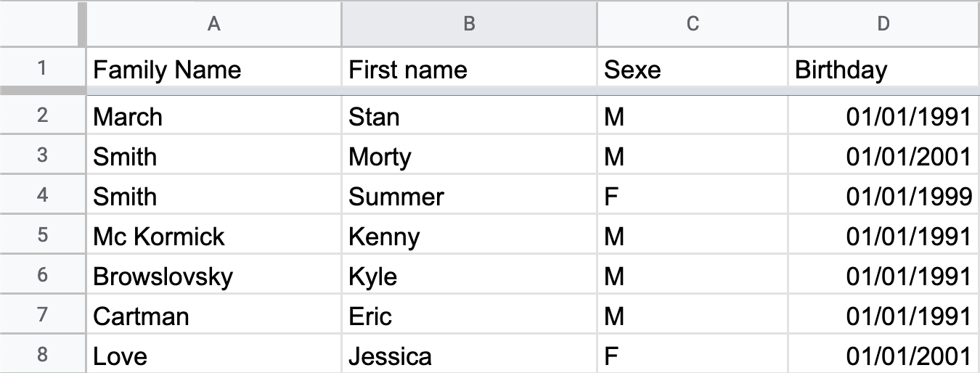Select column D header
Image resolution: width=980 pixels, height=373 pixels.
tap(883, 24)
